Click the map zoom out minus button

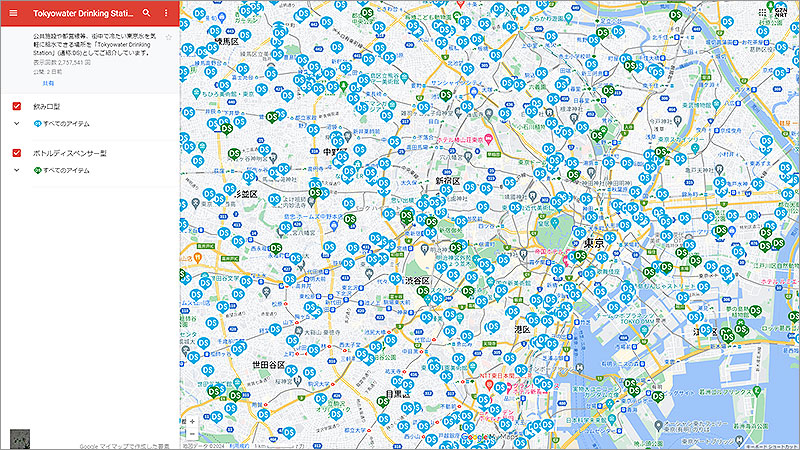point(192,434)
